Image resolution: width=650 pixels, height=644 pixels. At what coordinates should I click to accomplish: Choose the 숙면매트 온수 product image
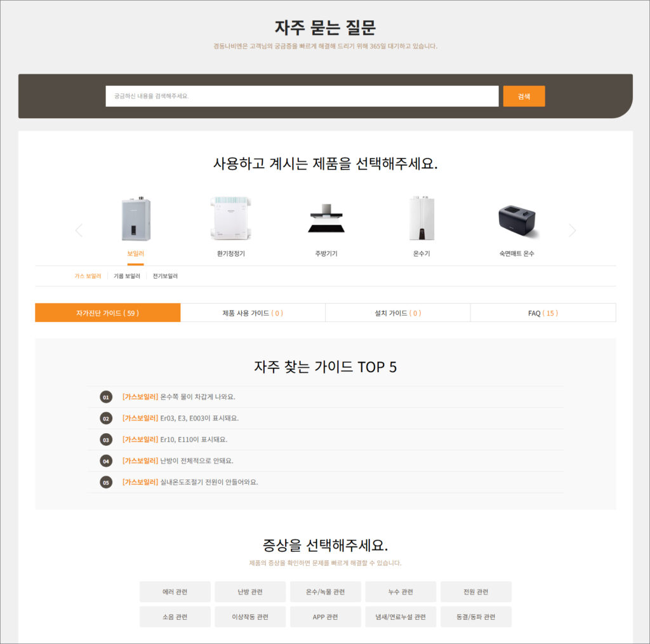tap(517, 220)
